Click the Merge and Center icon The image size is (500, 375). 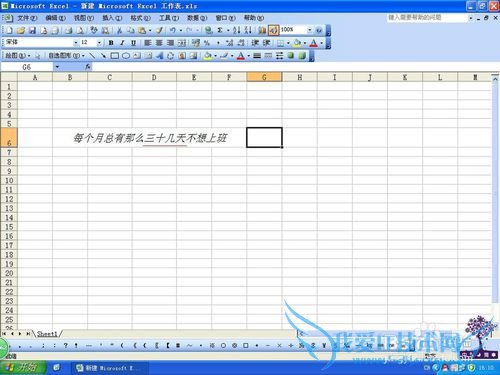coord(182,43)
